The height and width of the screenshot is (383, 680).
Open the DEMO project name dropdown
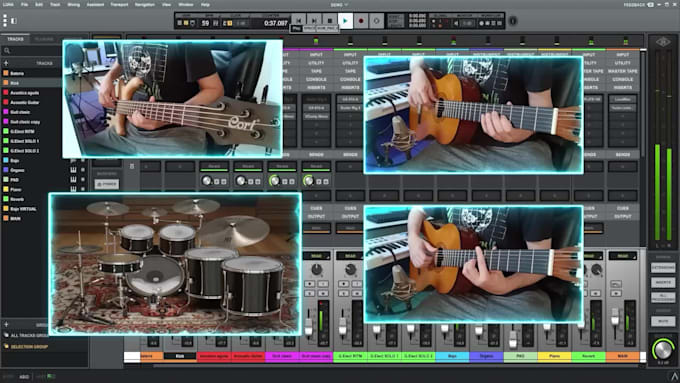(339, 5)
